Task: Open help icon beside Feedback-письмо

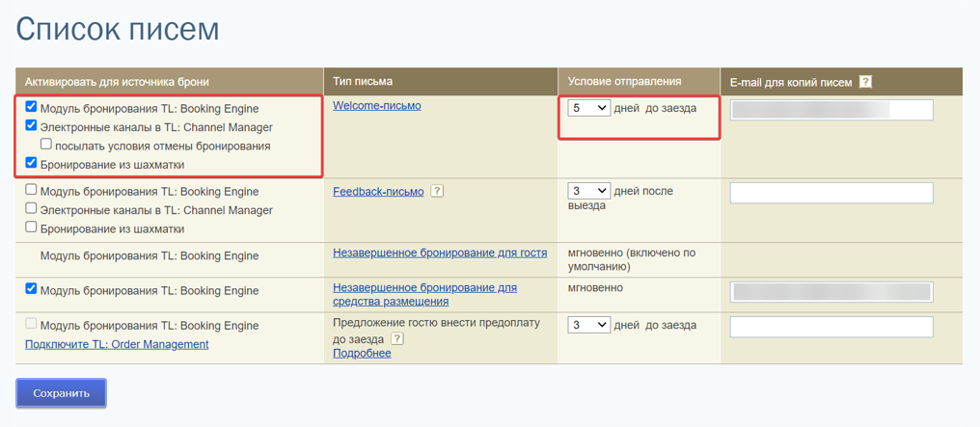Action: 438,192
